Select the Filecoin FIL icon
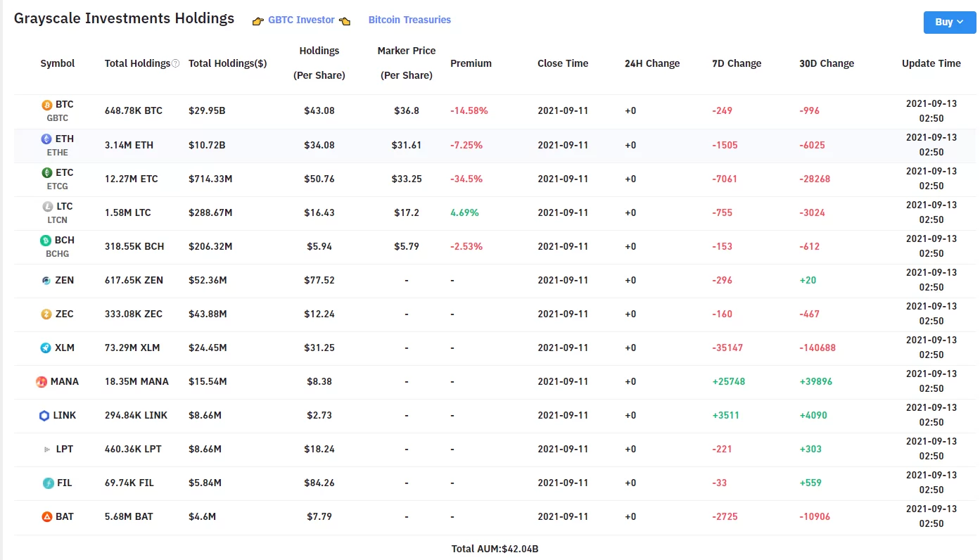The height and width of the screenshot is (560, 980). click(x=48, y=483)
